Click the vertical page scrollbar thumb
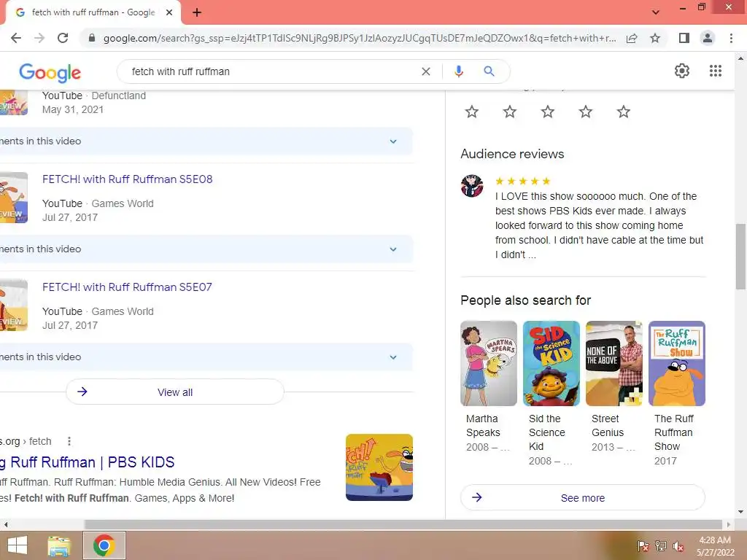The height and width of the screenshot is (560, 747). click(x=740, y=256)
